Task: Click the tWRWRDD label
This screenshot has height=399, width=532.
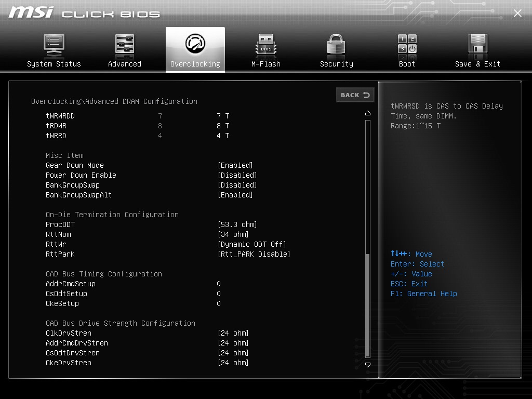Action: (x=60, y=116)
